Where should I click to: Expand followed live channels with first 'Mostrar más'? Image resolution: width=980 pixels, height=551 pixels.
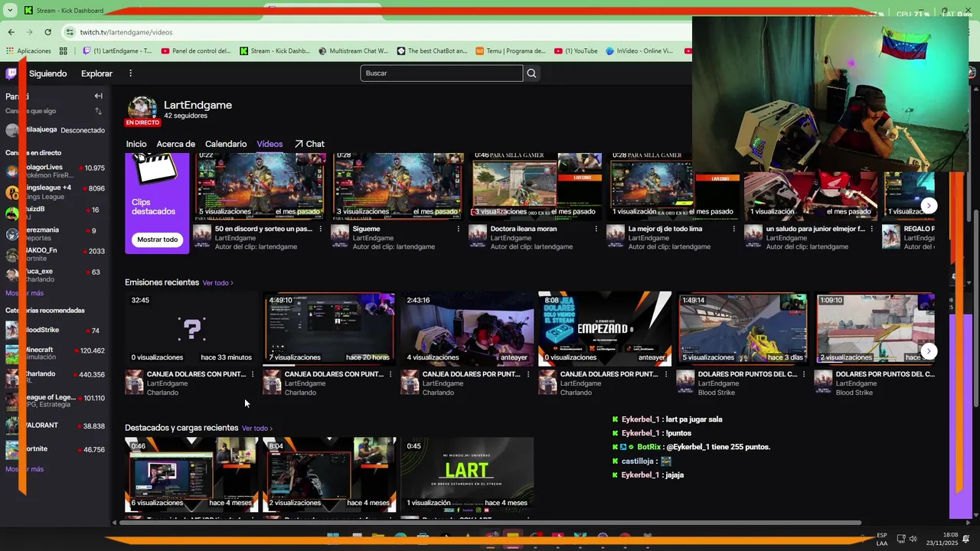click(x=24, y=293)
